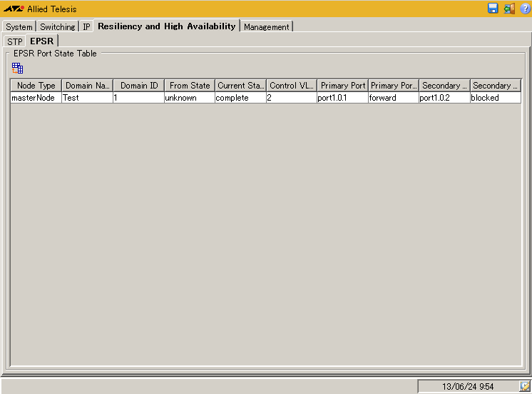Screen dimensions: 532x394
Task: Click the table export icon above the grid
Action: 18,69
